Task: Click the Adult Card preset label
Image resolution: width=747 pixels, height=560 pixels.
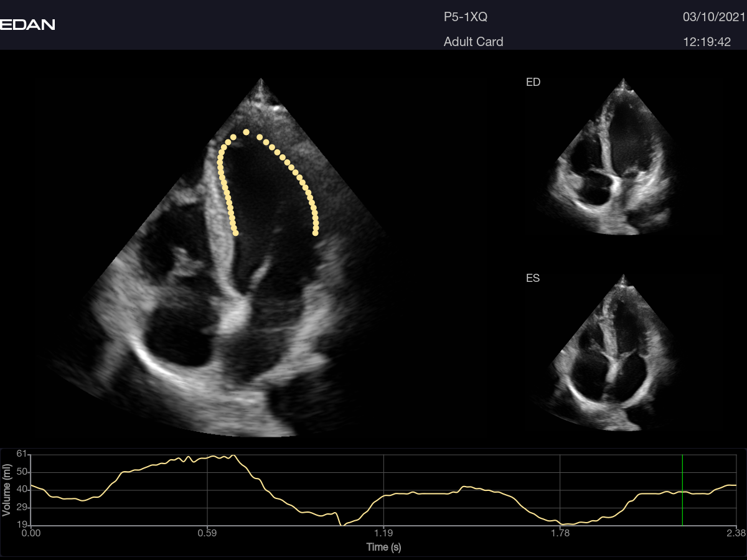Action: click(473, 42)
